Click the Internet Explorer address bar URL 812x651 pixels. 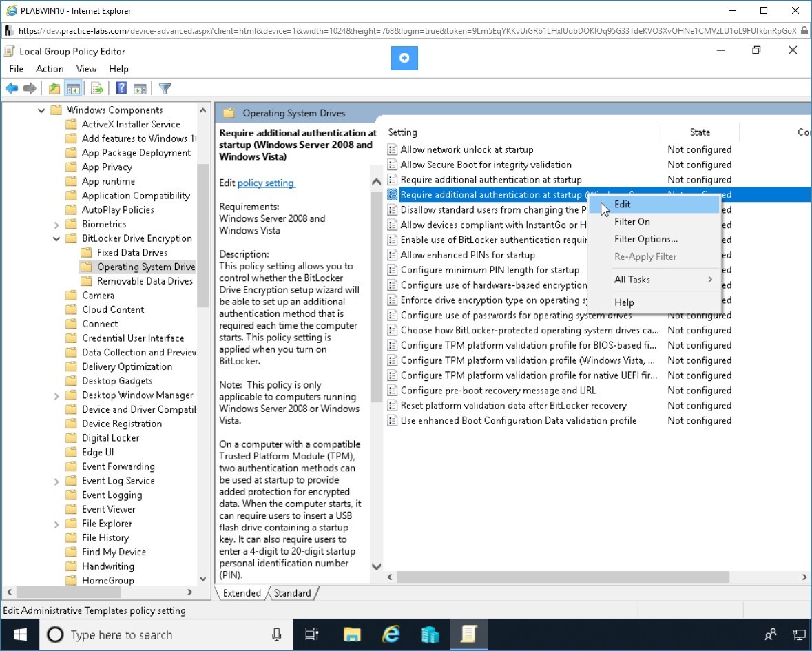[x=407, y=30]
